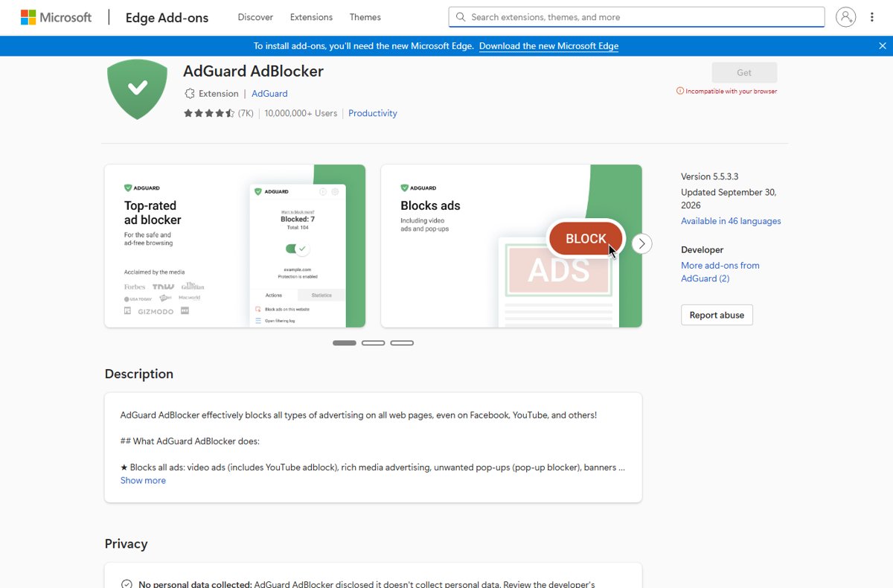Click the AdGuard developer link
The height and width of the screenshot is (588, 893).
[x=269, y=94]
